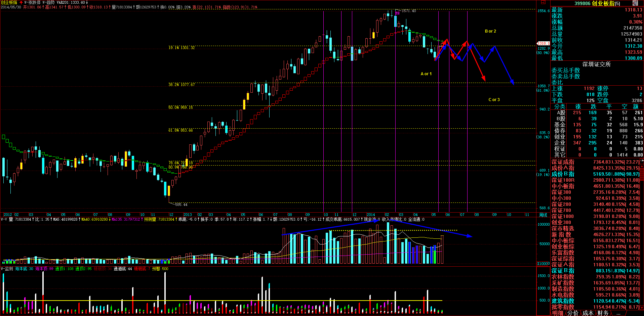Screen dimensions: 644x316
Task: Open the 成本 tab
Action: 588,313
